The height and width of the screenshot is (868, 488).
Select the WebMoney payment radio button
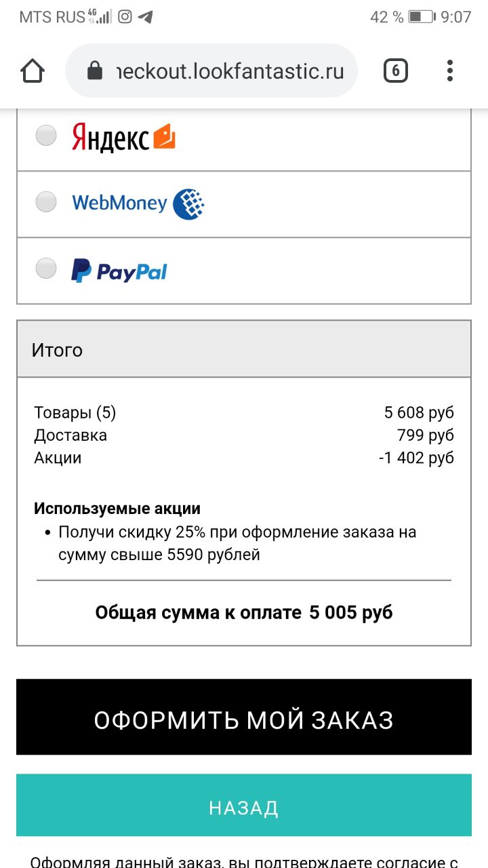tap(46, 201)
